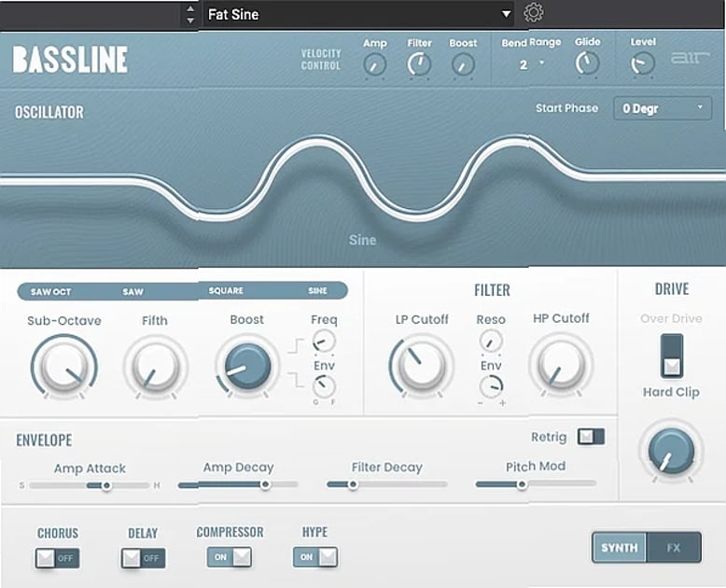Click the Reso knob
Viewport: 726px width, 588px height.
(491, 342)
